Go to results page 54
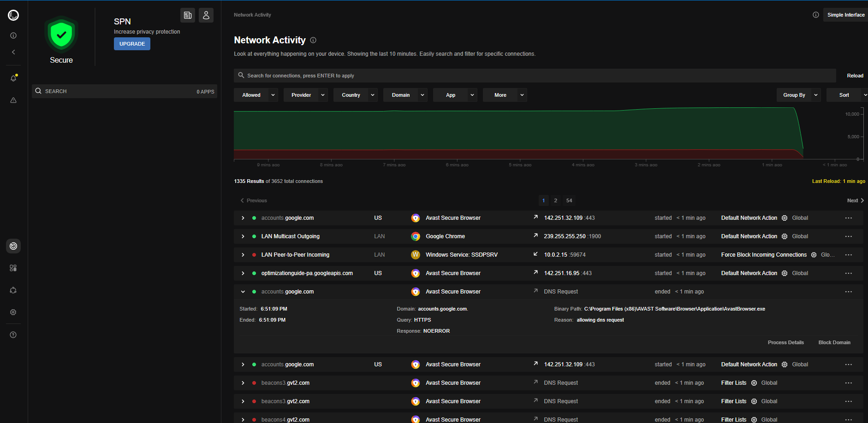The height and width of the screenshot is (423, 868). [x=569, y=200]
